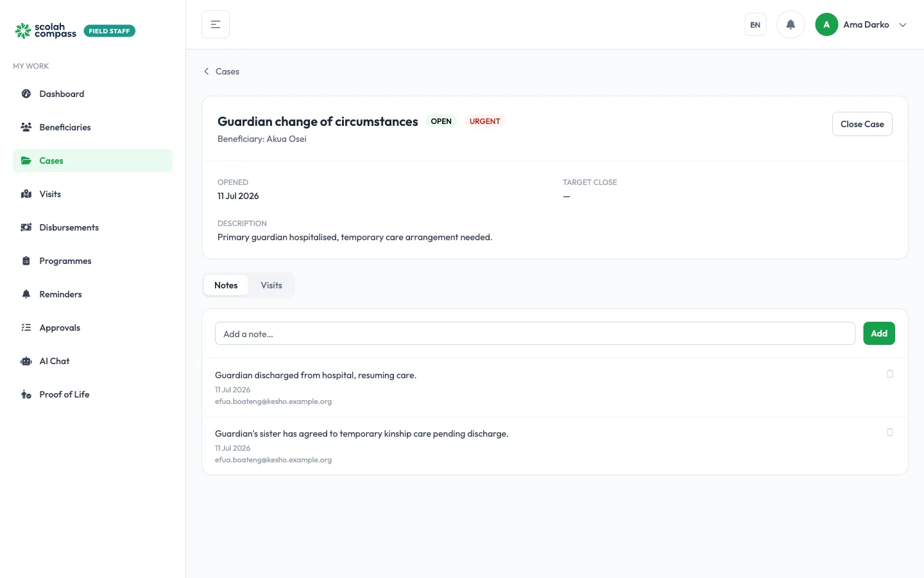Switch to the Notes tab
This screenshot has height=578, width=924.
(x=226, y=285)
